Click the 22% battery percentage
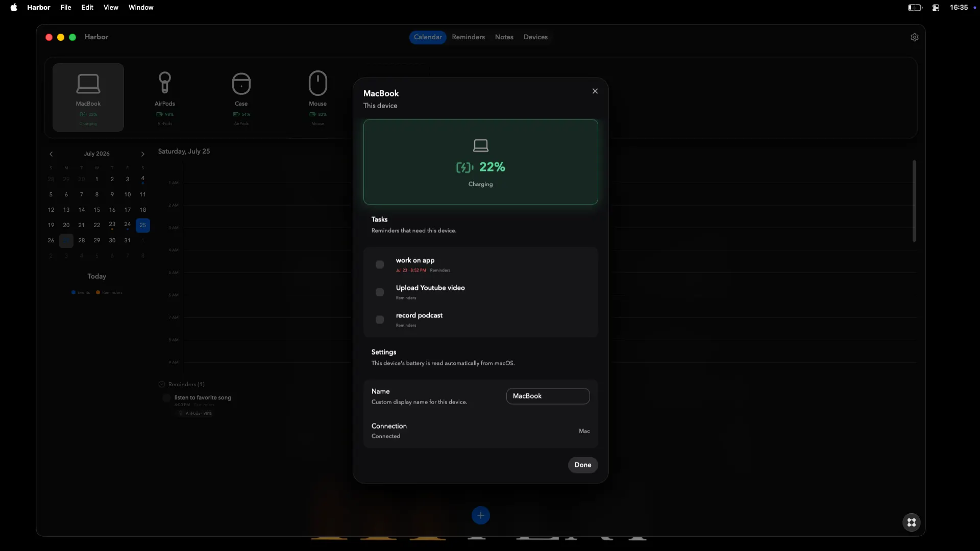The image size is (980, 551). [492, 167]
